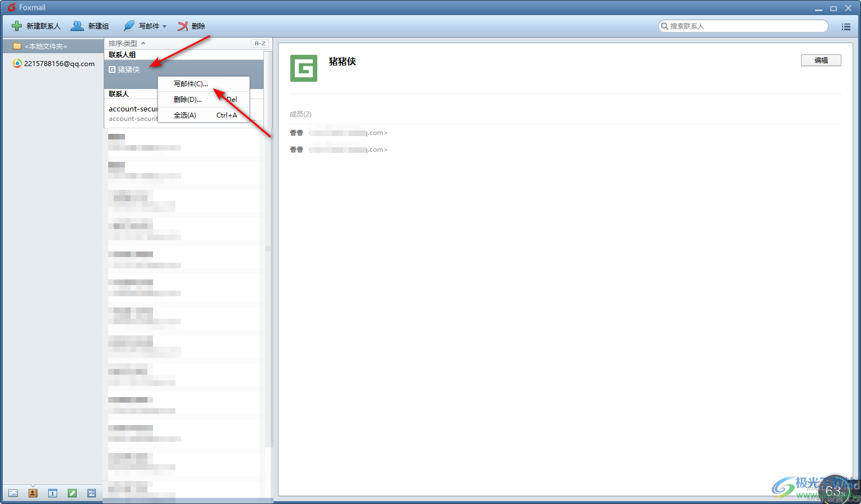Screen dimensions: 861x504
Task: Click the green group avatar icon
Action: [x=304, y=68]
